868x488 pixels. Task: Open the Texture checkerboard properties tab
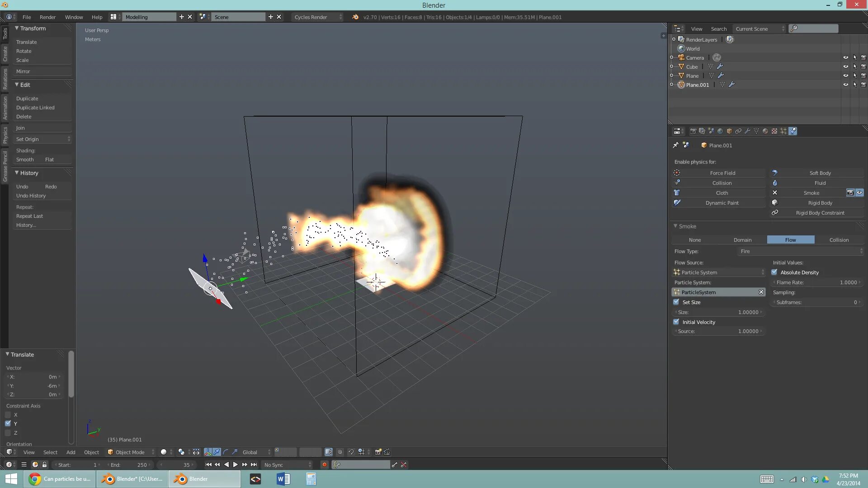coord(774,131)
